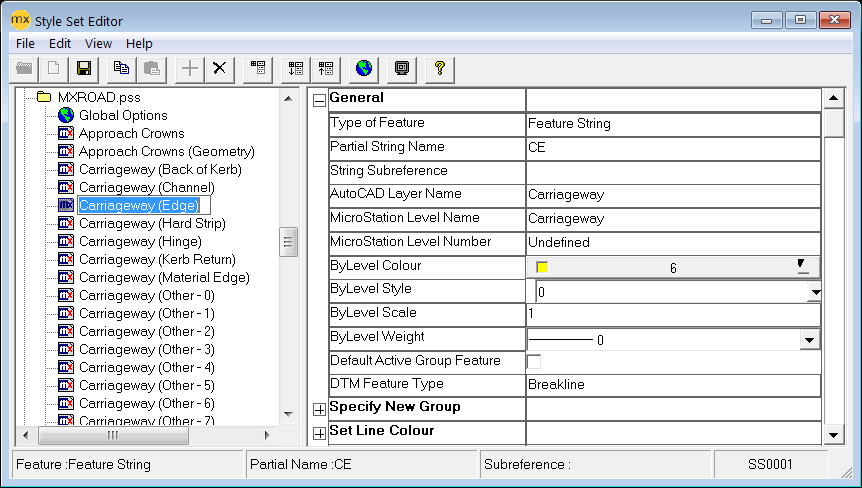Click the Copy toolbar icon

[121, 69]
